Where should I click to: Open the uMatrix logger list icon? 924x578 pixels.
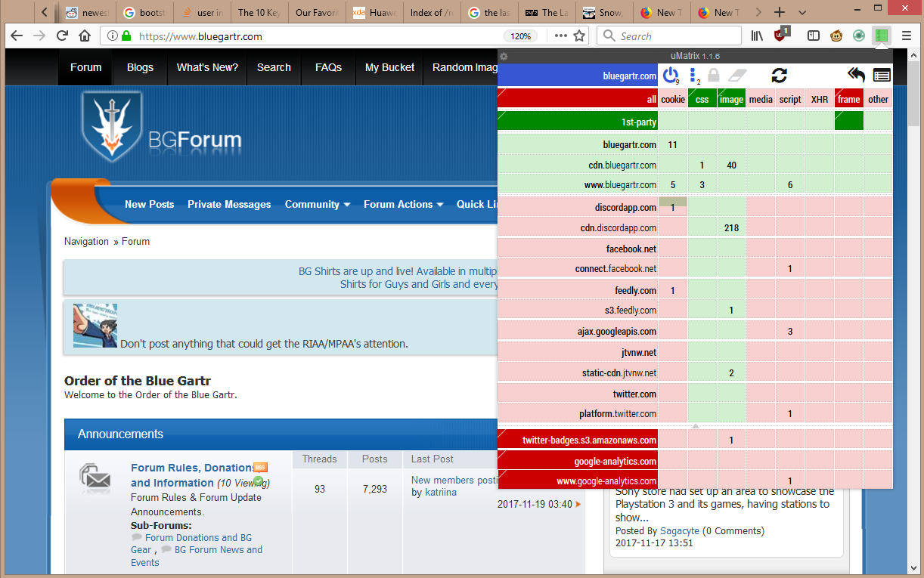point(882,75)
